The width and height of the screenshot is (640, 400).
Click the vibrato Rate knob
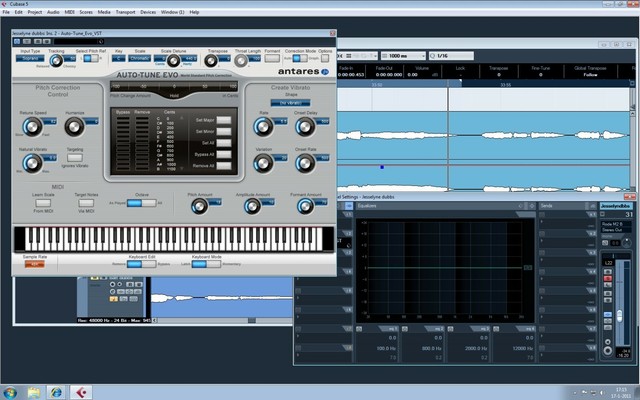tap(263, 127)
